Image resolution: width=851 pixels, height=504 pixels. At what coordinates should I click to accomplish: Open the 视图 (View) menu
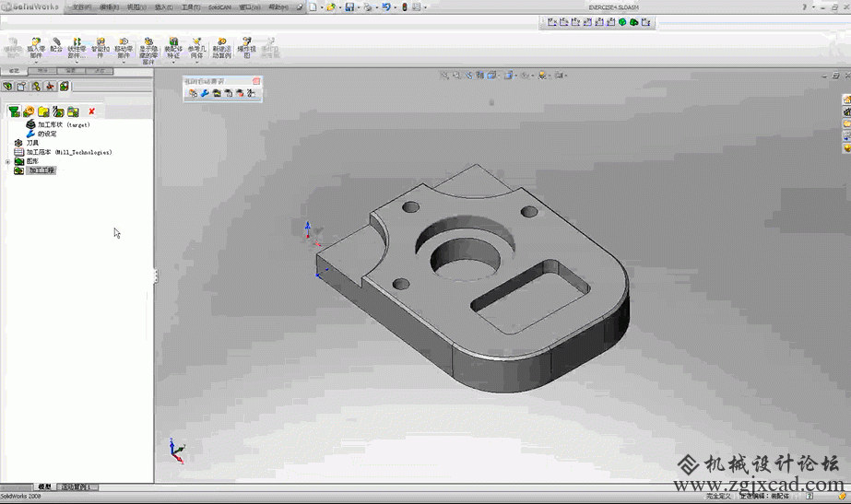pos(136,7)
